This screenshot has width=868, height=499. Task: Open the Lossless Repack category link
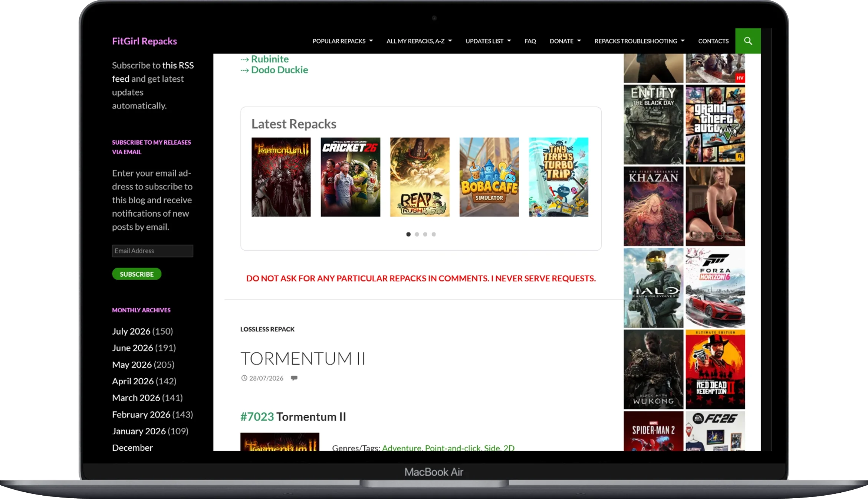[x=267, y=329]
